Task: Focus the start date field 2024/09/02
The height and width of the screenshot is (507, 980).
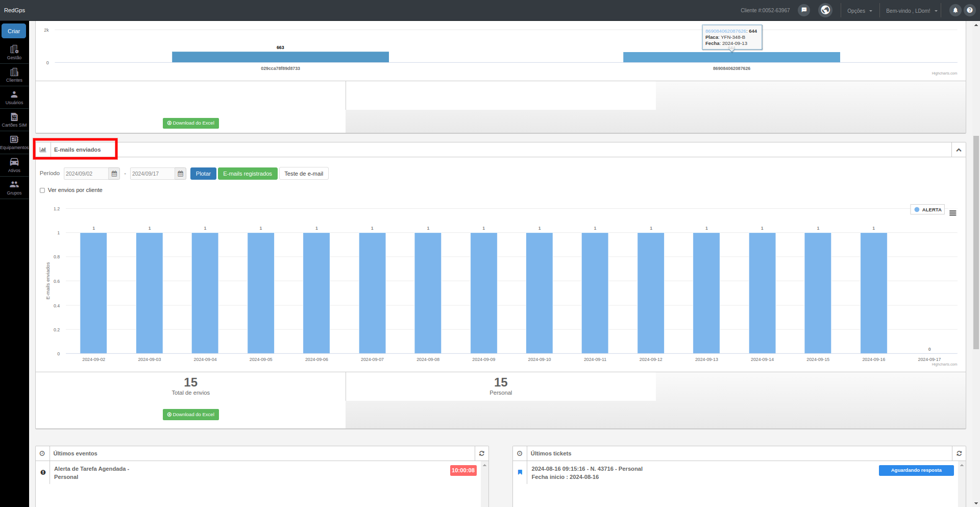Action: pos(86,174)
